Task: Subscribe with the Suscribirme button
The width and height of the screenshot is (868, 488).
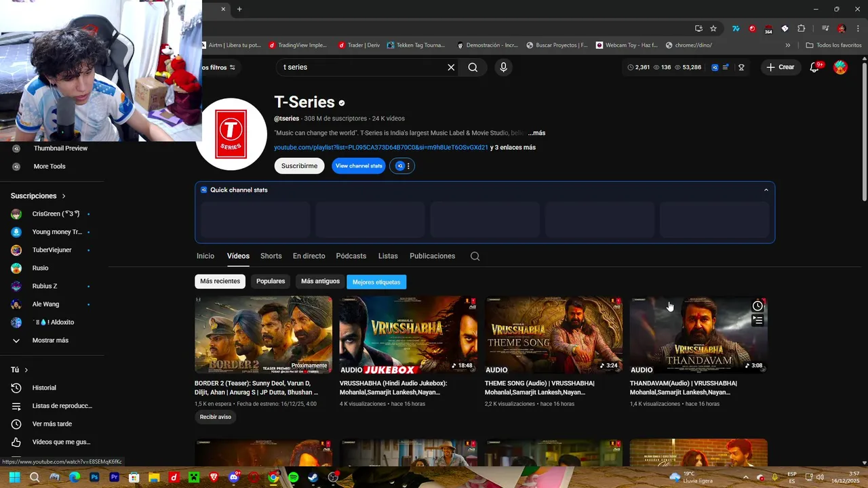Action: [299, 166]
